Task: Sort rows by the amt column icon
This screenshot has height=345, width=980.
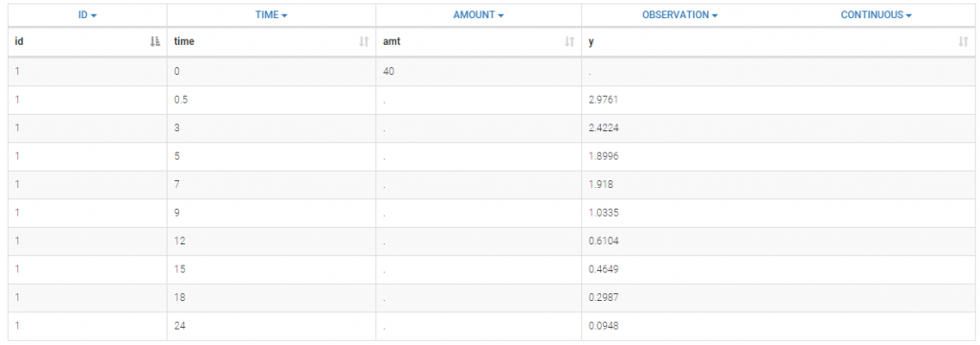Action: point(569,42)
